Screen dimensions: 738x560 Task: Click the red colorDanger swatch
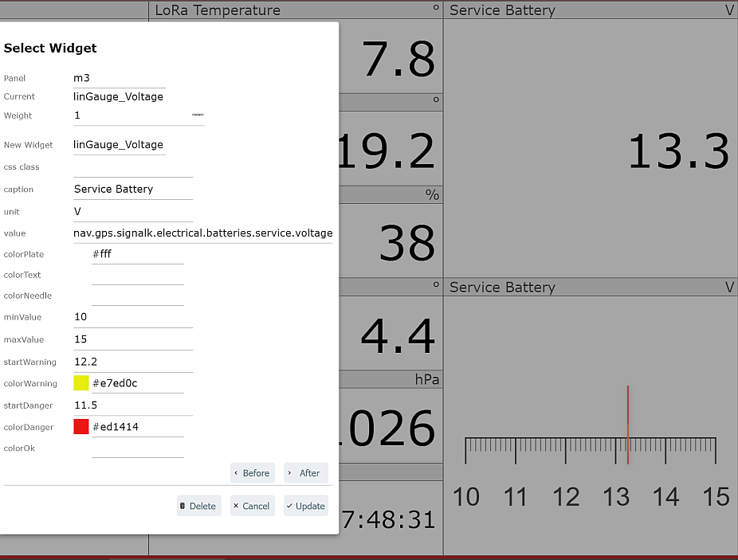(x=79, y=426)
